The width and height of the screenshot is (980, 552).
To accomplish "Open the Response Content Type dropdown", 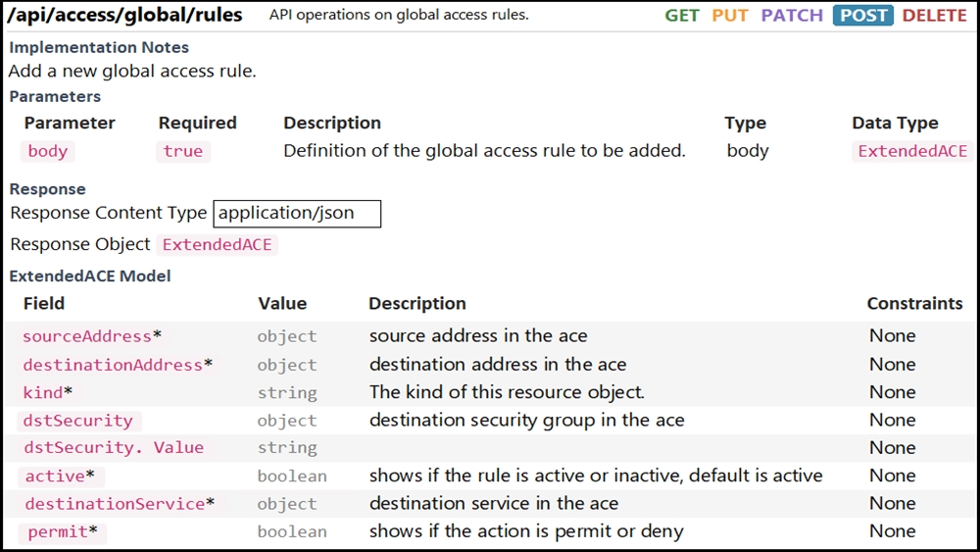I will [x=297, y=213].
